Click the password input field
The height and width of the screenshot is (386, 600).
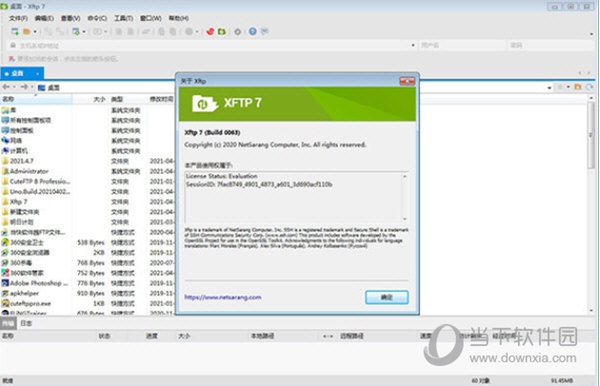[x=550, y=45]
